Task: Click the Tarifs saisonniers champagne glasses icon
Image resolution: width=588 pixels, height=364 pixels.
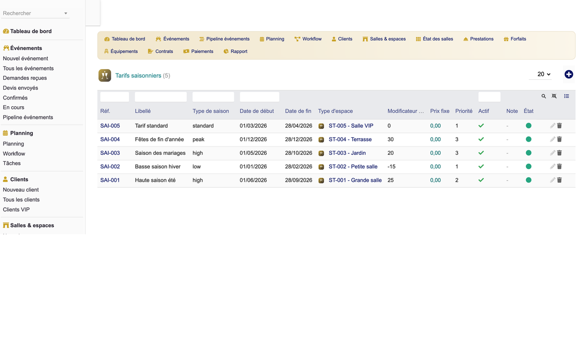Action: click(105, 75)
